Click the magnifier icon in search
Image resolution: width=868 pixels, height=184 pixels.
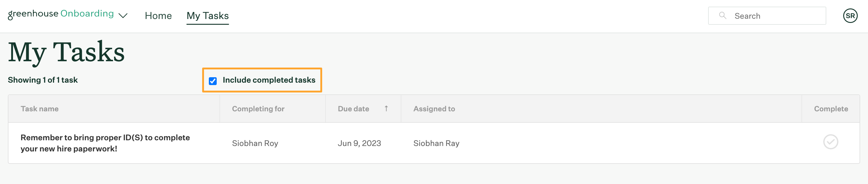pos(722,15)
